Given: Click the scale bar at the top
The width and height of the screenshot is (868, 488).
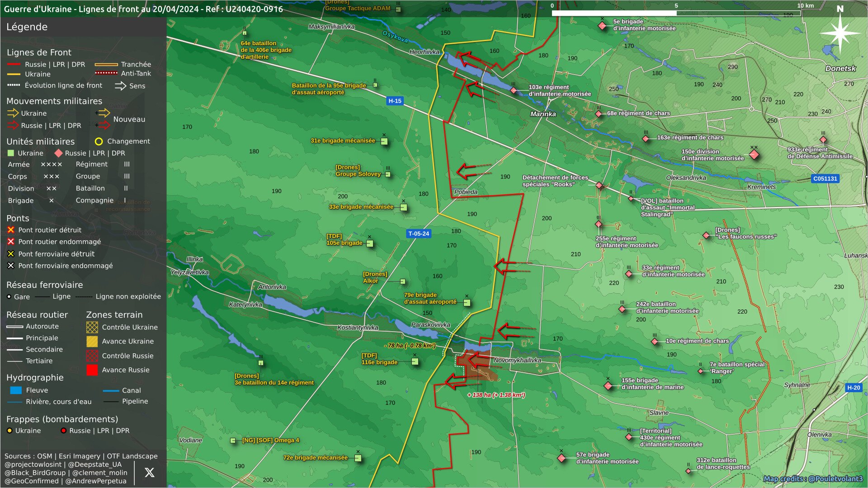Looking at the screenshot, I should tap(676, 13).
